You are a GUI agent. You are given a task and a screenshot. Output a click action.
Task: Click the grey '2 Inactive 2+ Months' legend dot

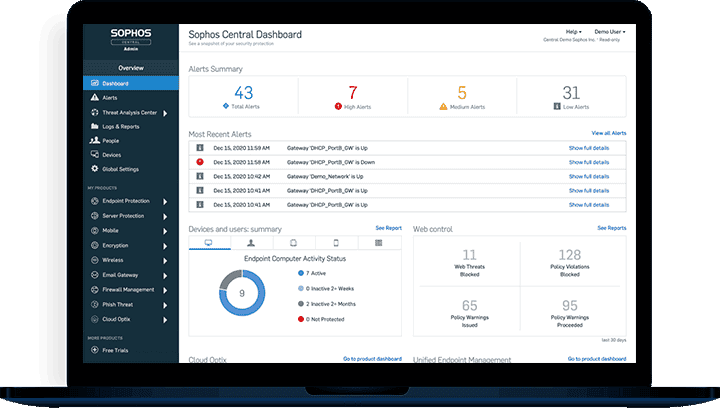pyautogui.click(x=301, y=304)
